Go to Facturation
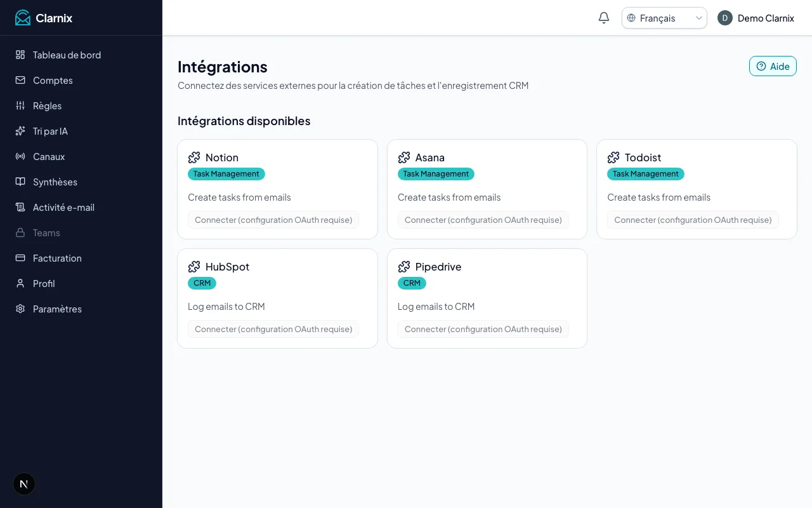 pyautogui.click(x=81, y=258)
